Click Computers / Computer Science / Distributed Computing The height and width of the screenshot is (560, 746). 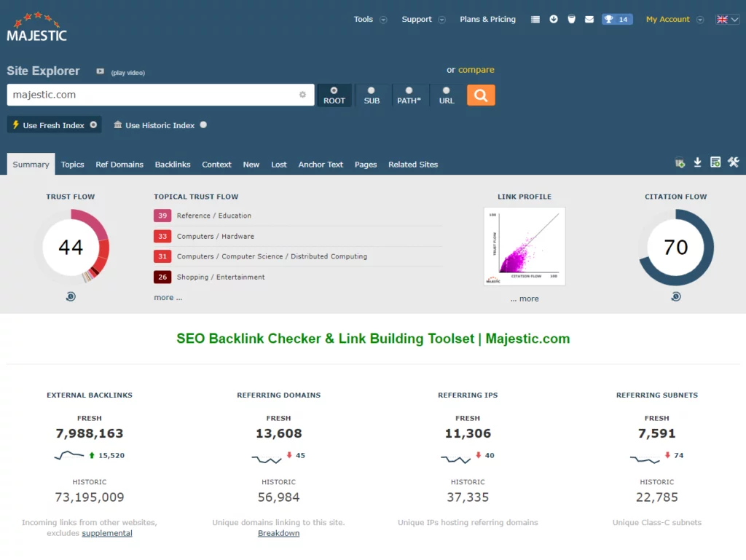[x=272, y=257]
